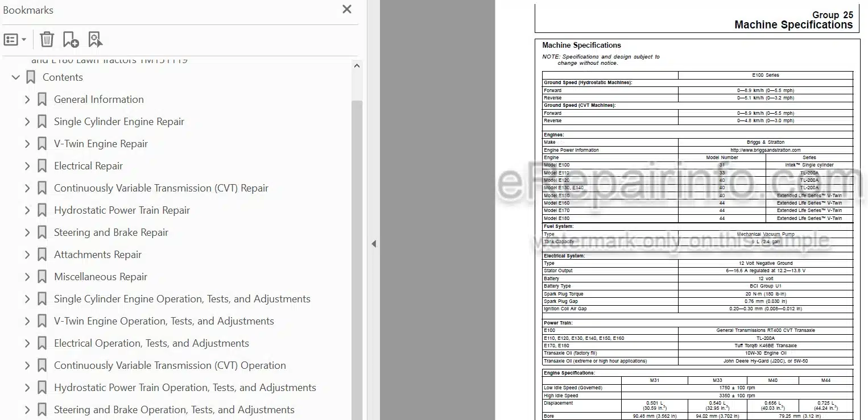Go to Electrical Repair bookmark

coord(88,166)
